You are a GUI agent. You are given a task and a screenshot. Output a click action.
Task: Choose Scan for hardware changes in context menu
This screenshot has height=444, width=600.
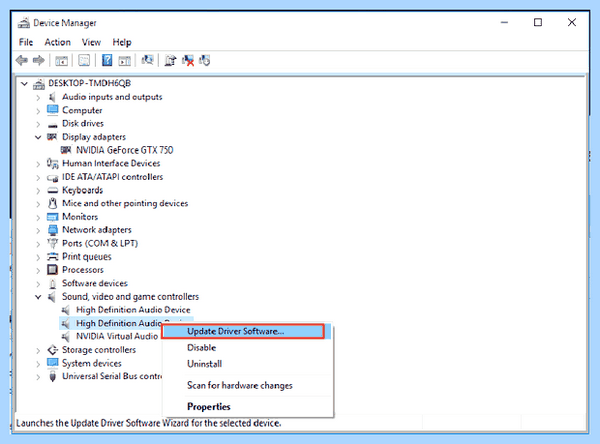(x=248, y=385)
